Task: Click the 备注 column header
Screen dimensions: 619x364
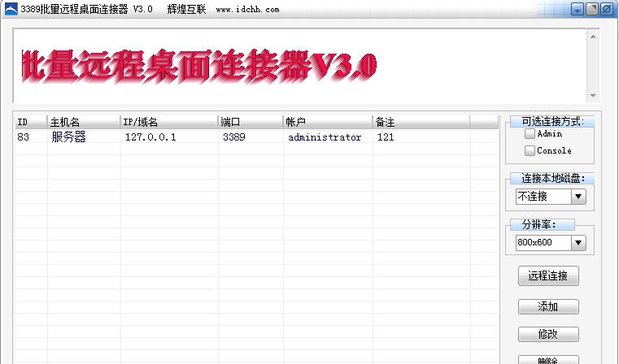Action: [421, 122]
